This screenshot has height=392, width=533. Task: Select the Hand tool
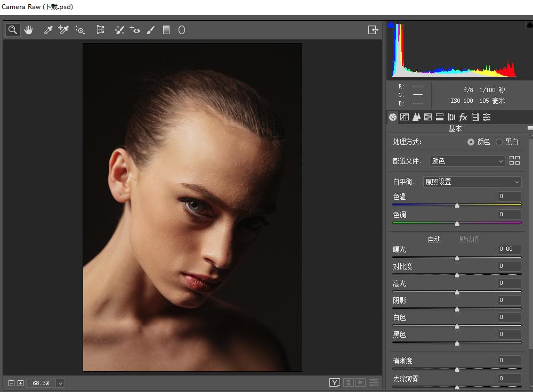[28, 30]
